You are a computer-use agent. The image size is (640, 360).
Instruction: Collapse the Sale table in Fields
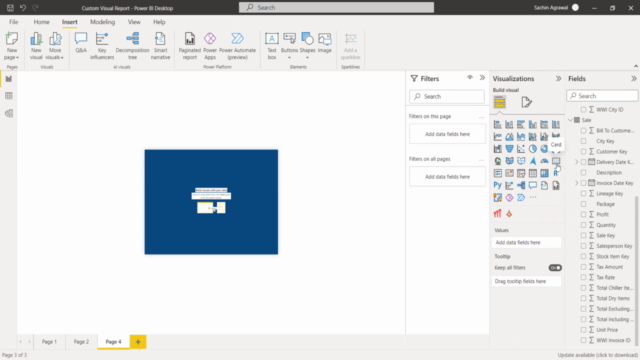(570, 120)
